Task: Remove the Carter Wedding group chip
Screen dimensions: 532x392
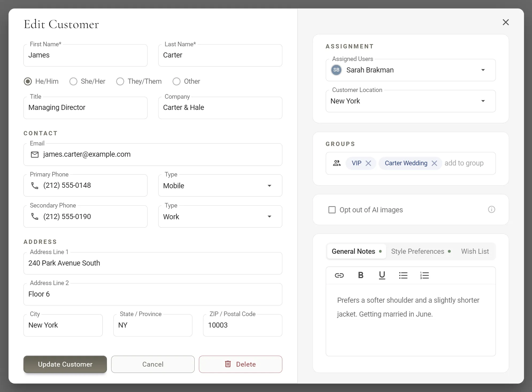Action: coord(434,163)
